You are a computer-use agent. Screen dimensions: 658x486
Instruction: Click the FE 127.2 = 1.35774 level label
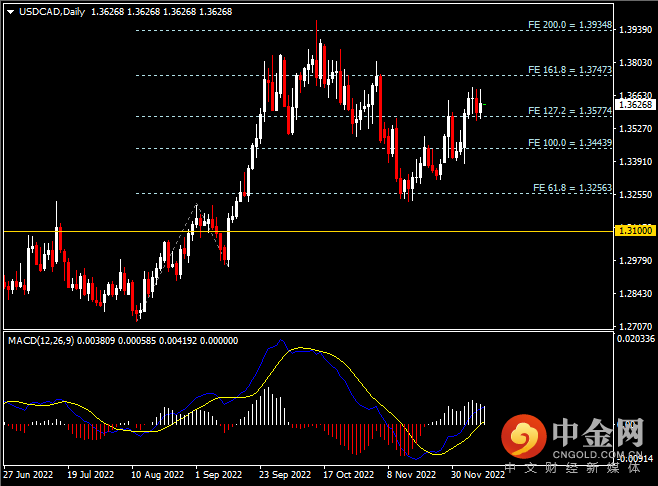(x=569, y=111)
